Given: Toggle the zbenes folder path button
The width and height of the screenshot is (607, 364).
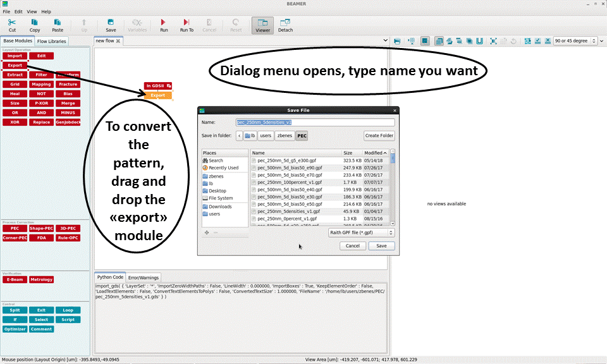Looking at the screenshot, I should coord(285,135).
